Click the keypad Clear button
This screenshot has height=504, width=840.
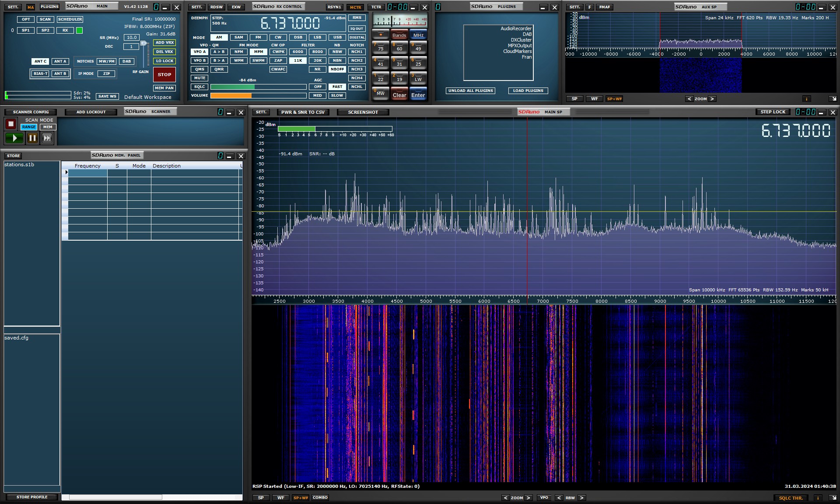(399, 94)
